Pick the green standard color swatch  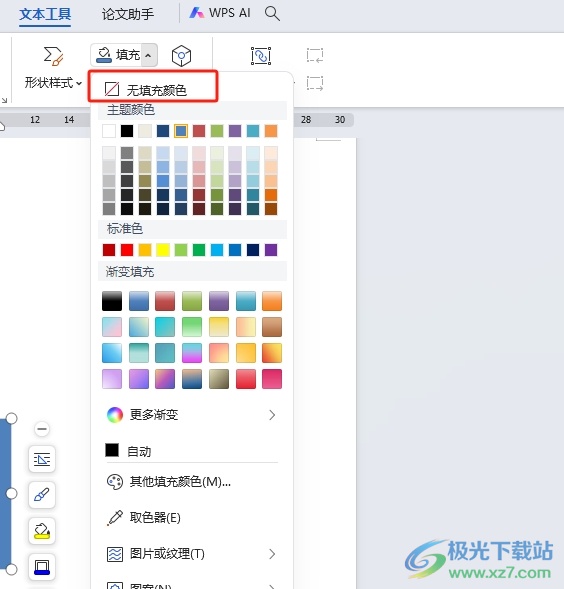pyautogui.click(x=199, y=250)
